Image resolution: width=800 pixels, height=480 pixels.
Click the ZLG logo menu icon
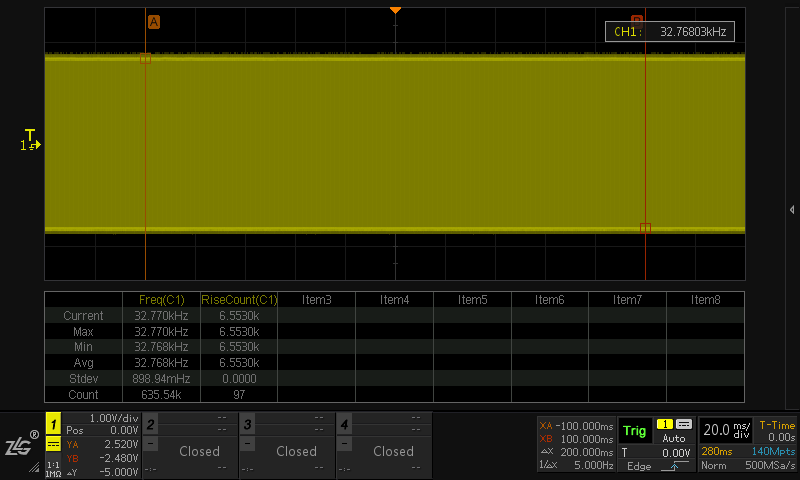coord(20,446)
